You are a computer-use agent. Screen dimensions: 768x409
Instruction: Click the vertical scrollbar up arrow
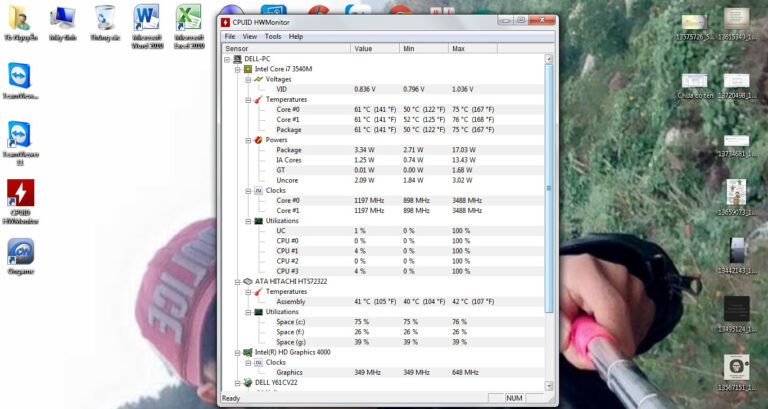549,59
